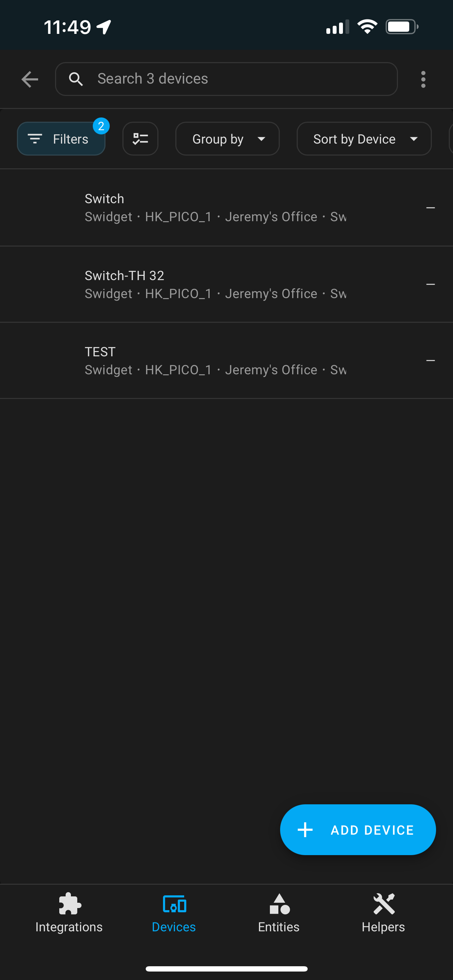Open the Switch-TH 32 device row

[x=226, y=284]
